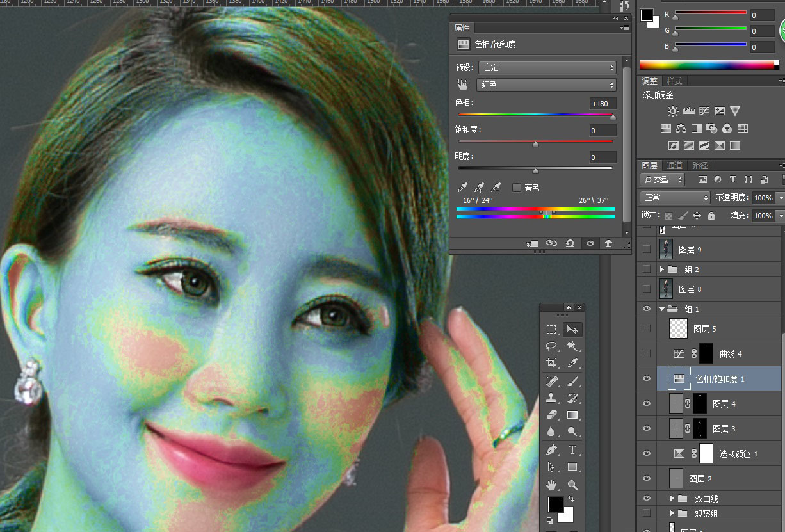This screenshot has height=532, width=785.
Task: Open the 红色 color range dropdown
Action: [547, 85]
